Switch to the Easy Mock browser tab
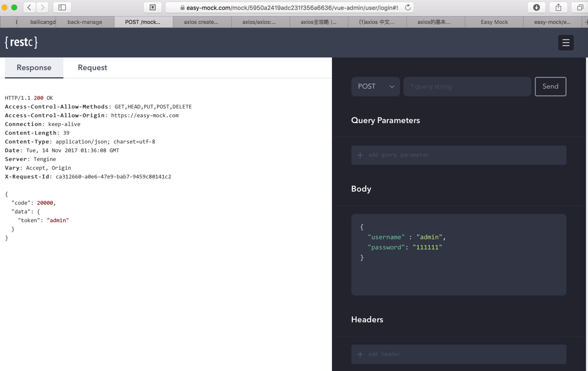 [x=494, y=22]
